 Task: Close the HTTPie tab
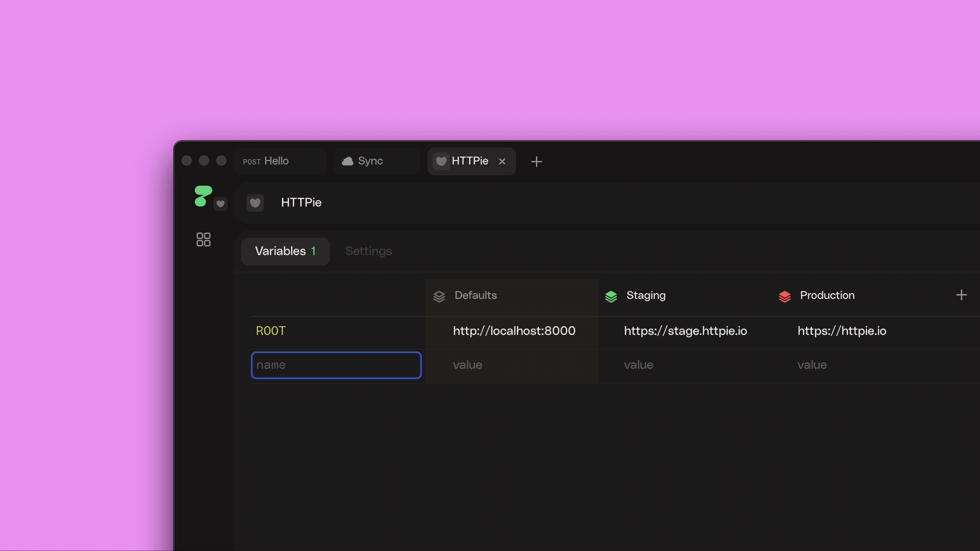(x=502, y=161)
